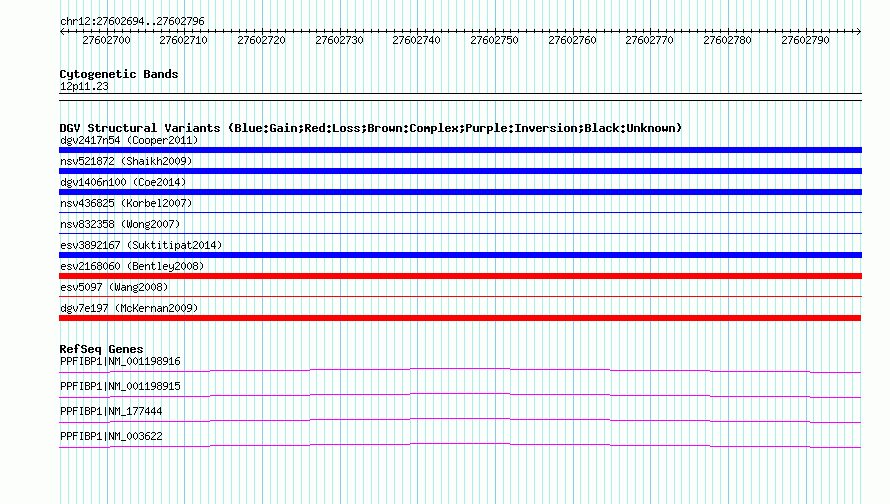Select ruler position 27602790
The image size is (890, 504).
tap(805, 40)
